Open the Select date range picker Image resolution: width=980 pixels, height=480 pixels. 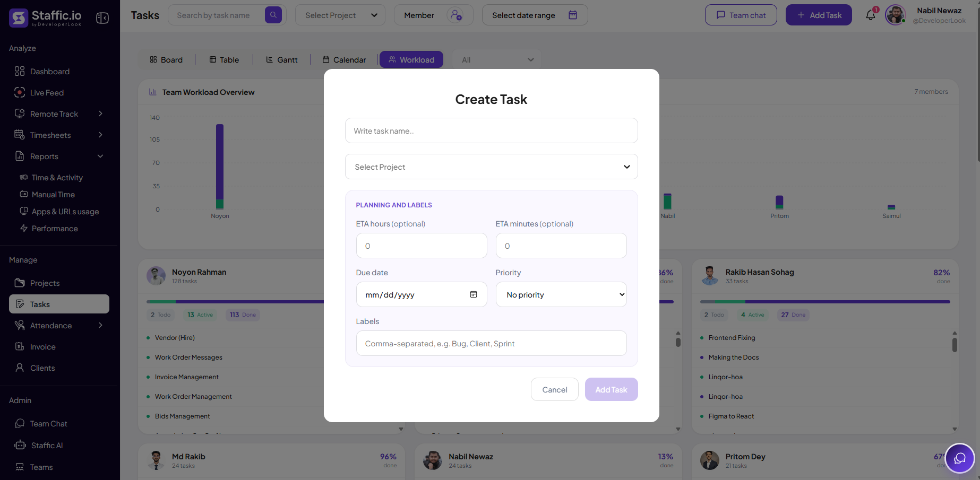(x=535, y=15)
